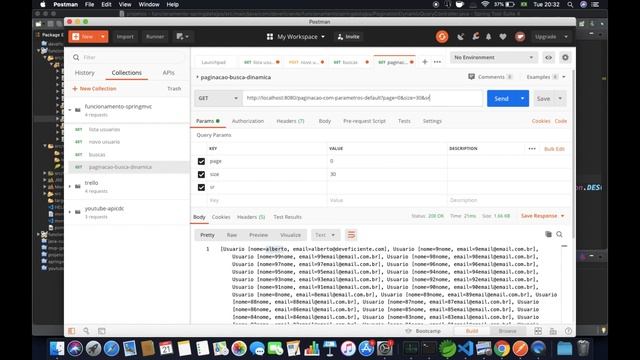Open the My Workspace dropdown
Screen dimensions: 640x360
pyautogui.click(x=296, y=37)
